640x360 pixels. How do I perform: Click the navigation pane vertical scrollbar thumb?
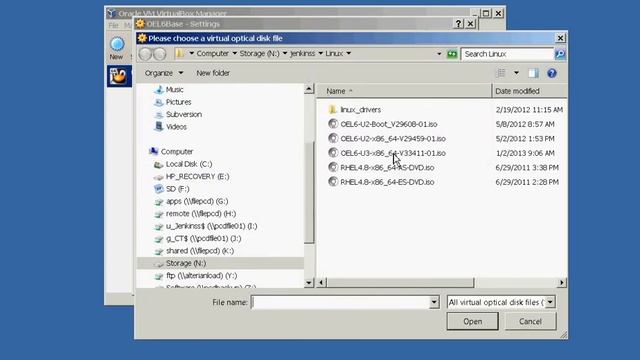click(309, 192)
